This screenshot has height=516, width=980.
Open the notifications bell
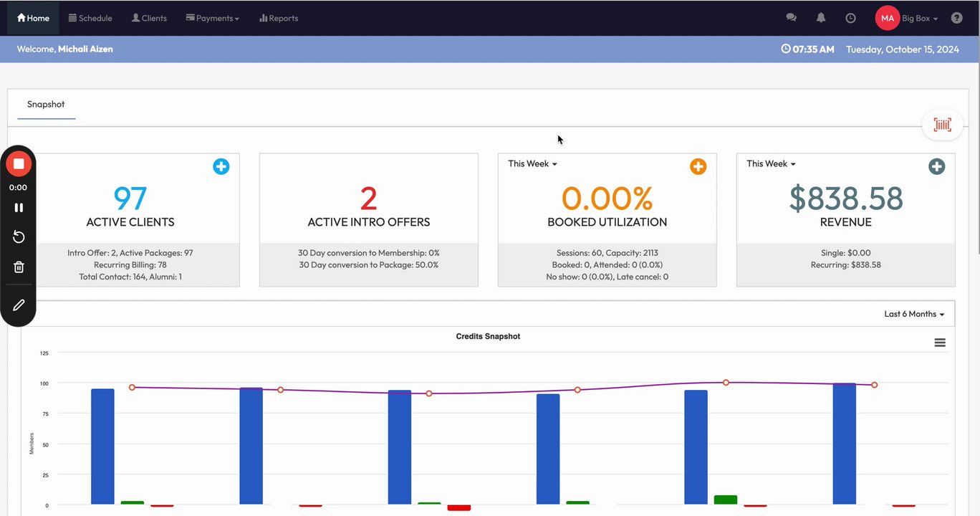click(821, 18)
